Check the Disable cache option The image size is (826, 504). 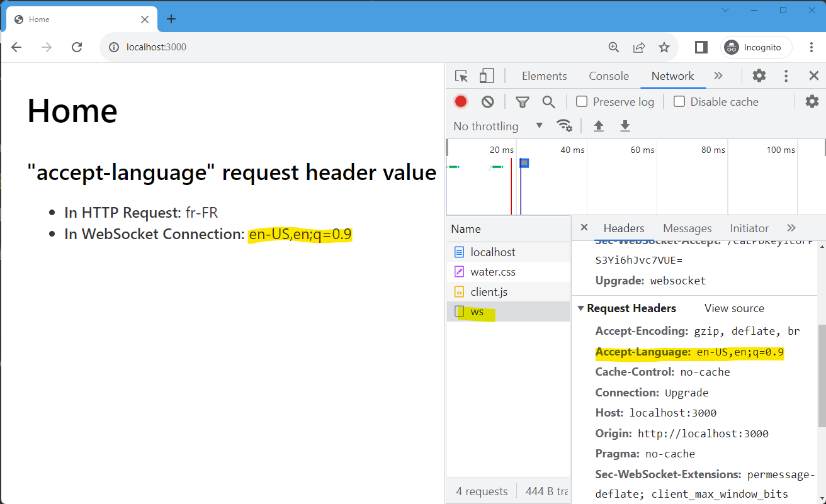click(679, 101)
